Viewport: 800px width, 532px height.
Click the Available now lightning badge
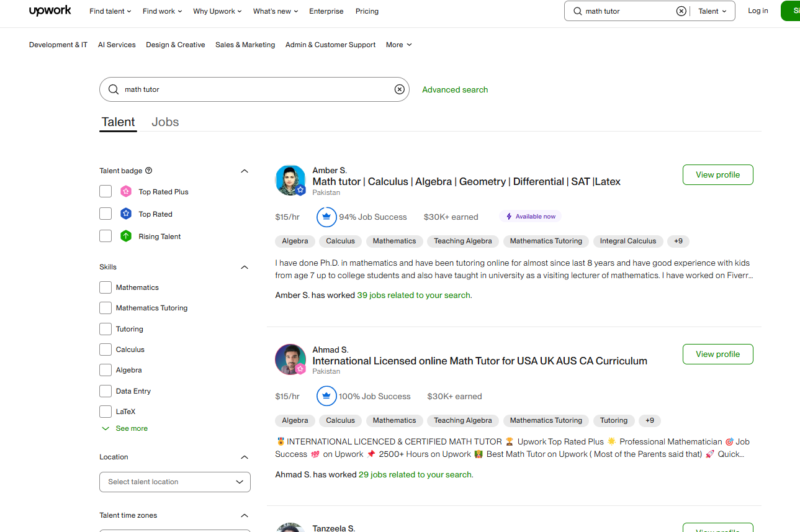(531, 217)
